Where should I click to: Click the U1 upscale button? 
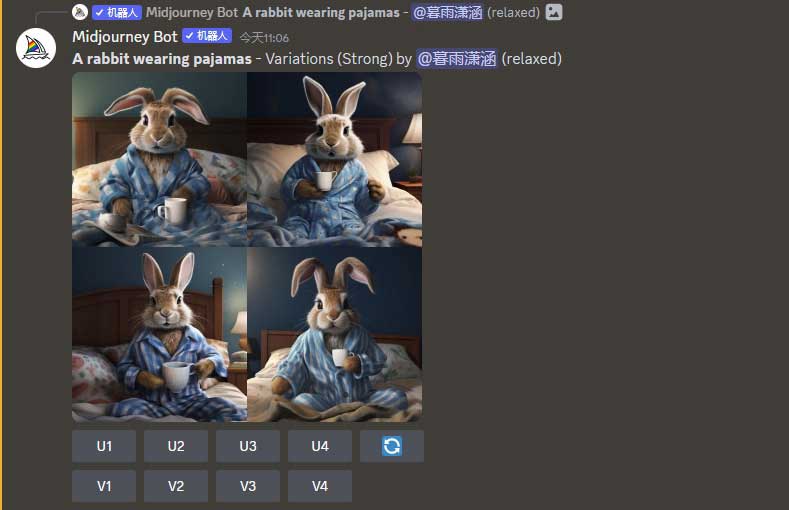tap(104, 446)
